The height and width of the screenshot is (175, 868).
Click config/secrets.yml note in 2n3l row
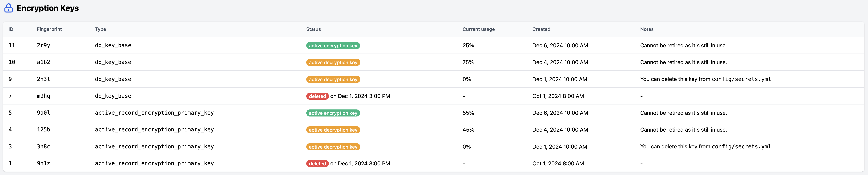pyautogui.click(x=706, y=79)
